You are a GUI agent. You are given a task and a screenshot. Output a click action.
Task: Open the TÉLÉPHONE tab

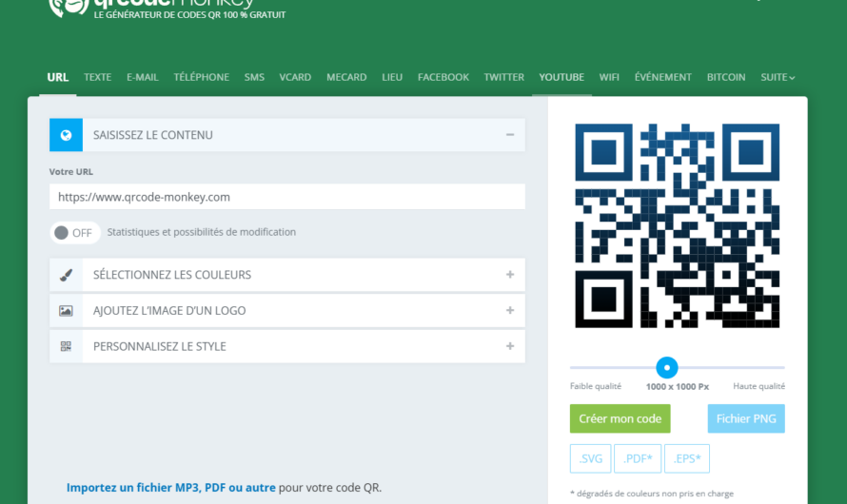pyautogui.click(x=202, y=77)
